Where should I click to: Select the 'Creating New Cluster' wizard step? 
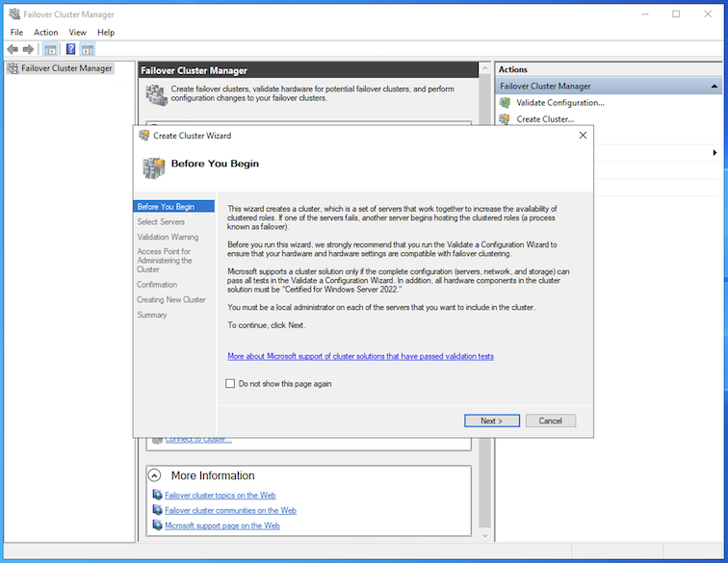pos(170,300)
